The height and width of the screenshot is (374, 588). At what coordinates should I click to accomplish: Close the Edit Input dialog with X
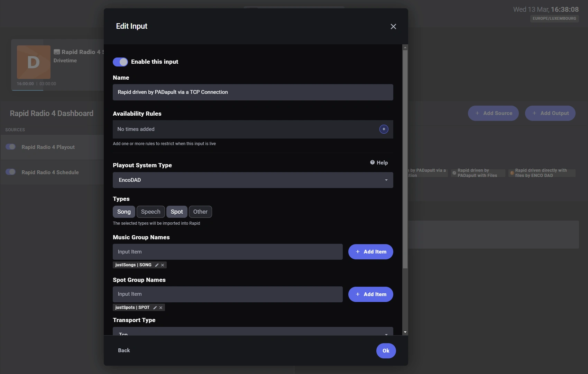pos(393,27)
